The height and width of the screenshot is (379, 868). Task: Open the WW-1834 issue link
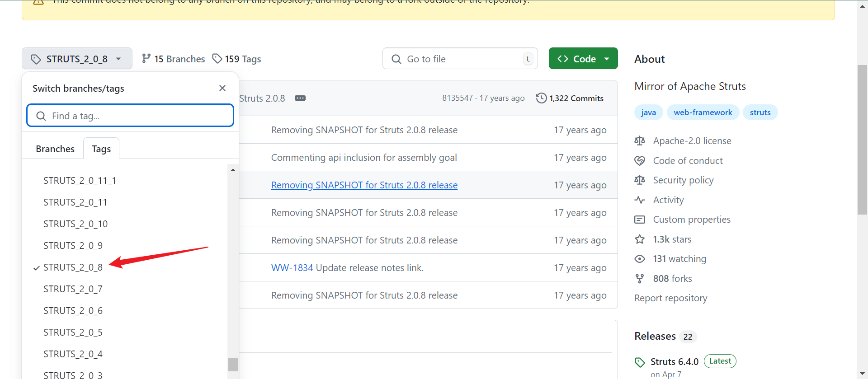pyautogui.click(x=292, y=268)
